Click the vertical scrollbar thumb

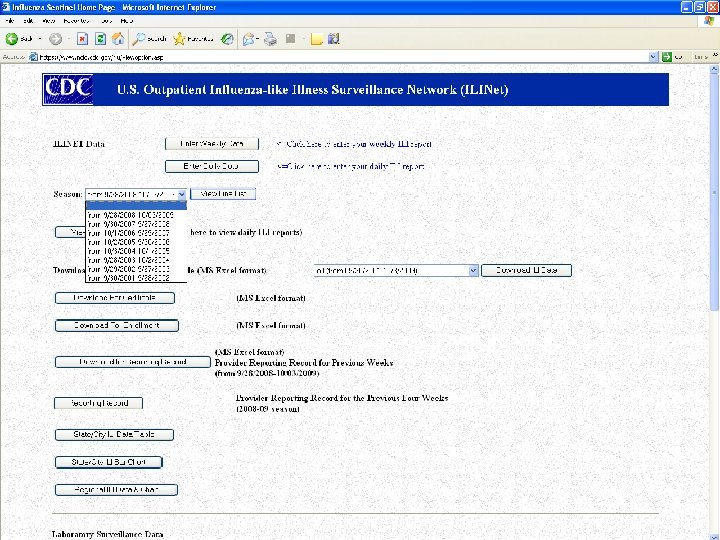[x=714, y=193]
